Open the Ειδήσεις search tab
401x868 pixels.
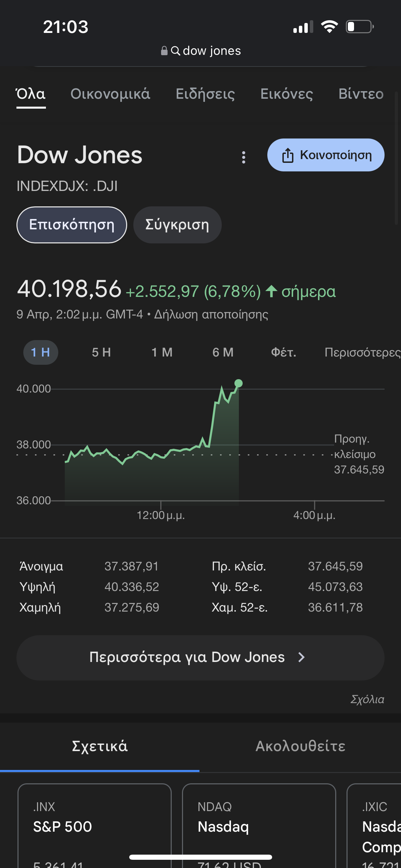205,94
